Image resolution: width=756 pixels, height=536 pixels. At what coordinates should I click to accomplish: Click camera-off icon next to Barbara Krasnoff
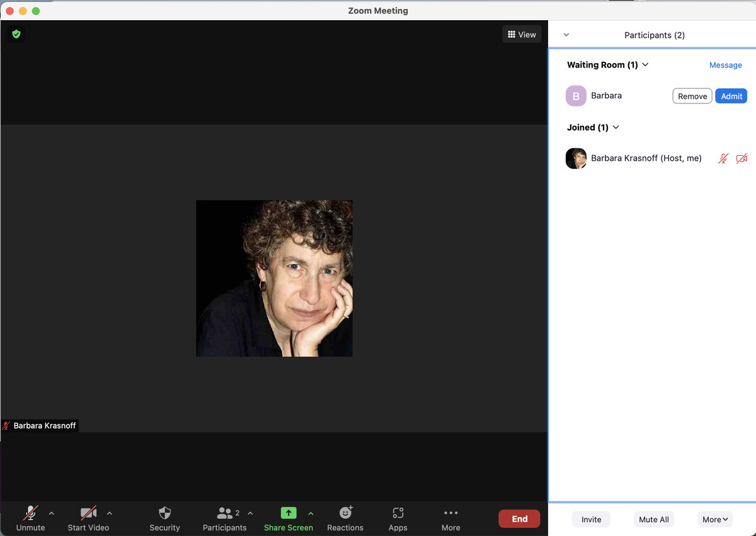point(742,158)
